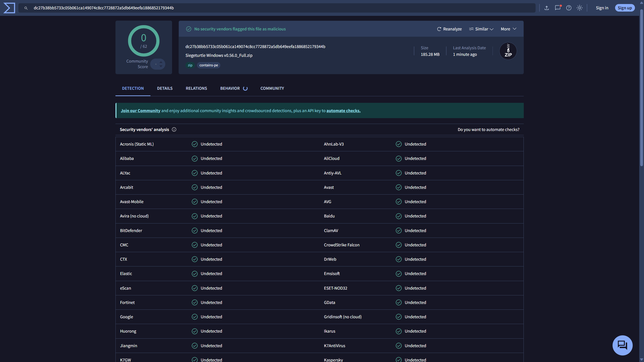Open the notifications chat icon
This screenshot has width=644, height=362.
click(x=558, y=8)
